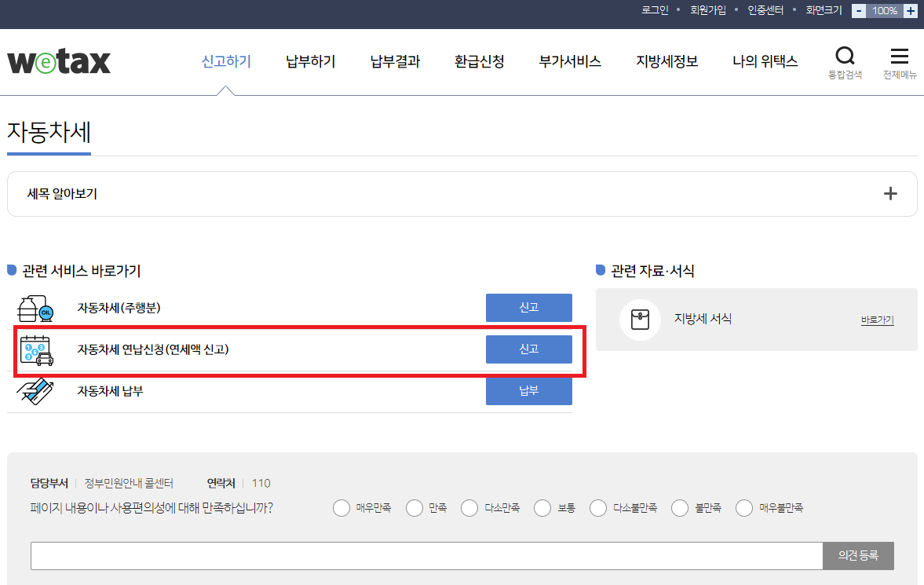Click the envelope icon beside 지방세 서식
924x585 pixels.
coord(640,320)
